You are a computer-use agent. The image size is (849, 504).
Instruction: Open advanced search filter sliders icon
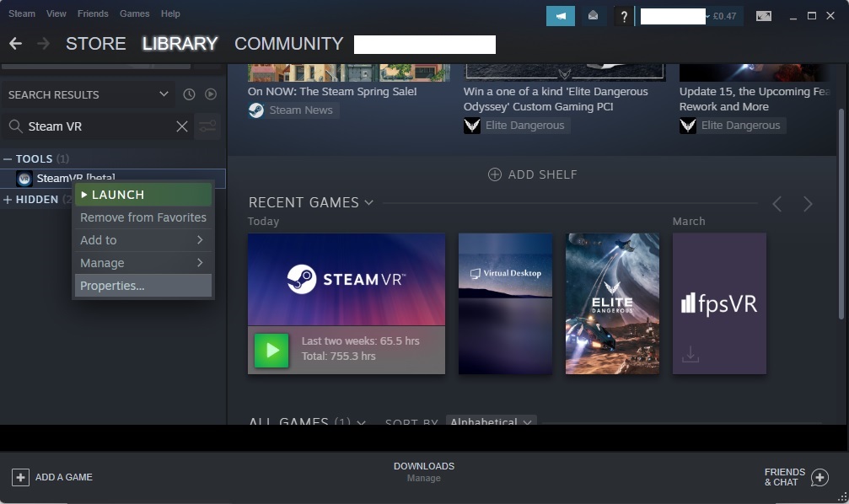207,126
